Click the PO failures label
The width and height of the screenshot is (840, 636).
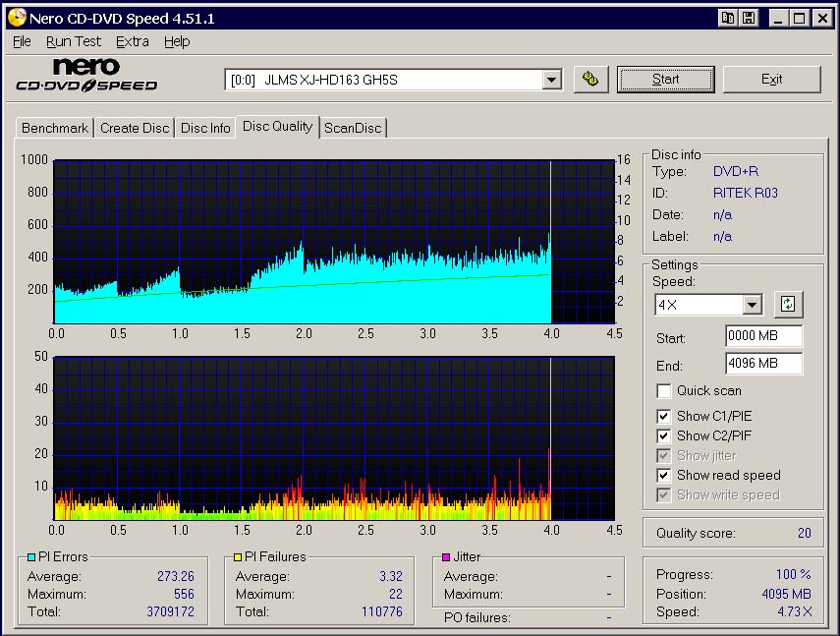coord(476,617)
